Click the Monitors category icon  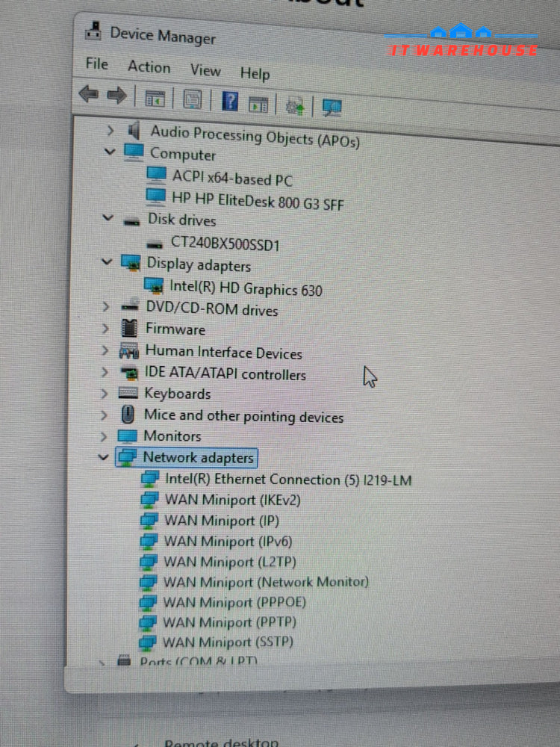127,436
